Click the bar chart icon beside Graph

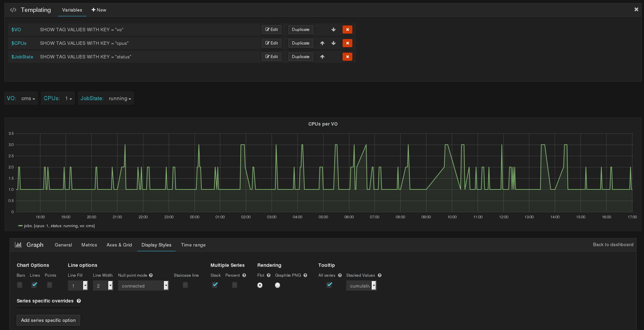pos(18,244)
